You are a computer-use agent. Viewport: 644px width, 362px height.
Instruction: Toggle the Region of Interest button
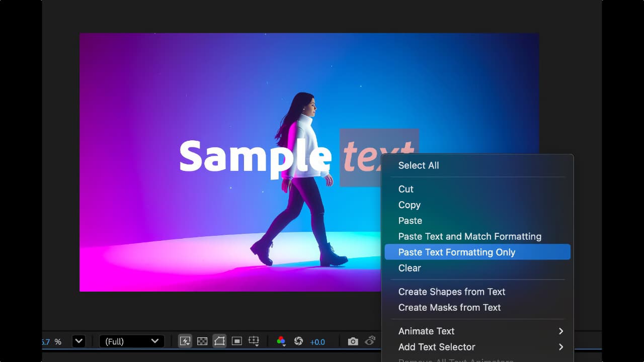pyautogui.click(x=236, y=341)
